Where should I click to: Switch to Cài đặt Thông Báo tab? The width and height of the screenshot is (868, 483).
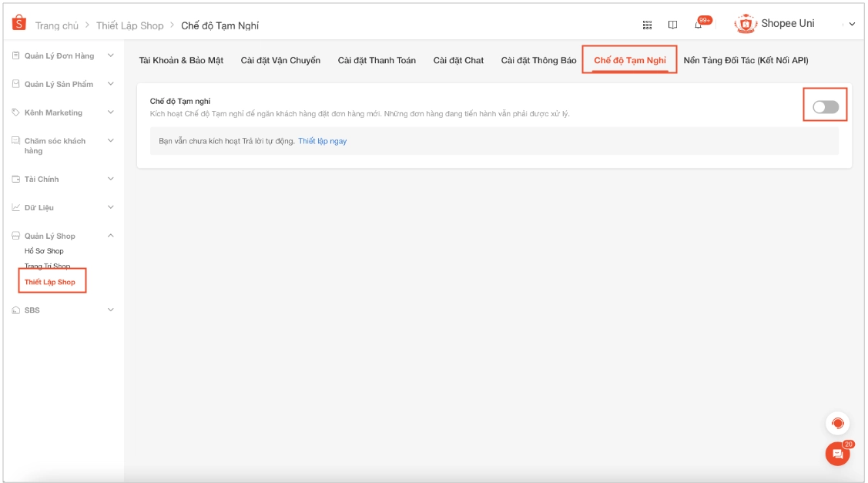pos(538,60)
